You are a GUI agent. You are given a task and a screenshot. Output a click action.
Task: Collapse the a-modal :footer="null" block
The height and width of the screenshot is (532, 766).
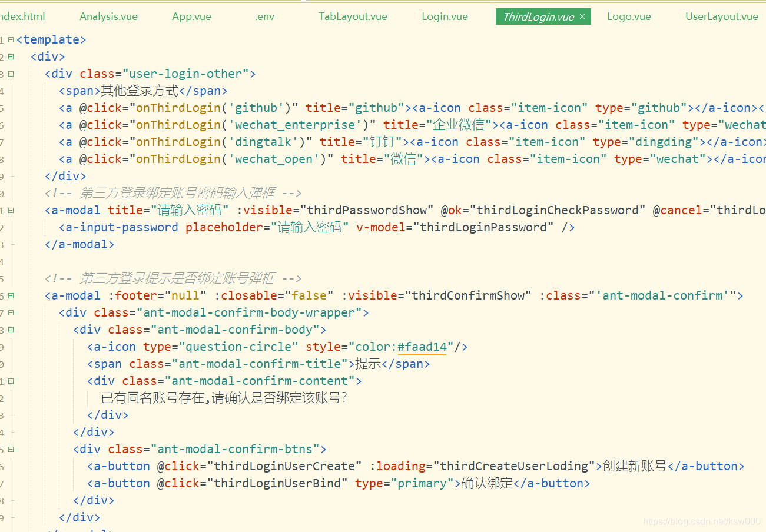point(11,296)
